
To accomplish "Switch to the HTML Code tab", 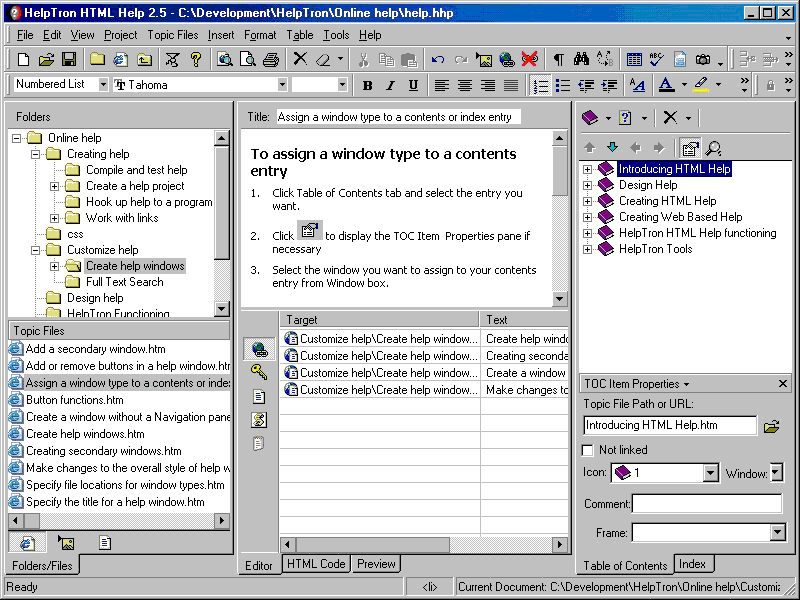I will (x=316, y=564).
